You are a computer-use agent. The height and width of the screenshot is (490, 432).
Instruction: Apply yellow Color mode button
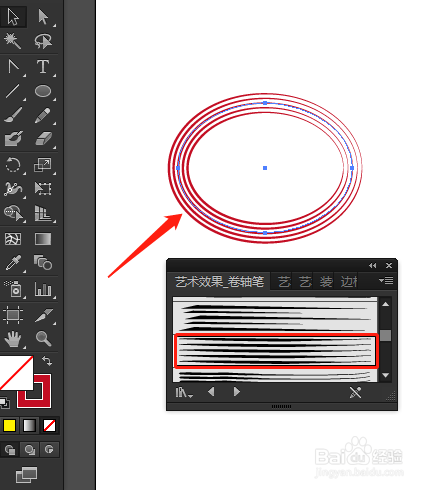click(x=9, y=426)
